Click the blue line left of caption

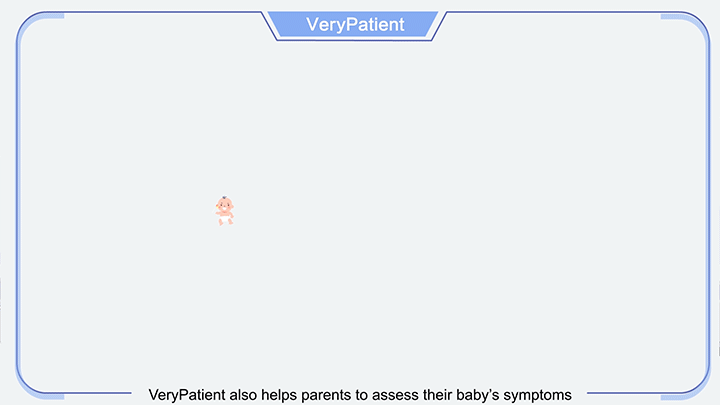pos(97,393)
